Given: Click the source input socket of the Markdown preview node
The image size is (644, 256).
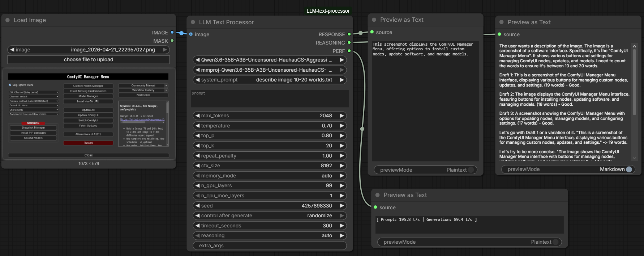Looking at the screenshot, I should pos(499,34).
